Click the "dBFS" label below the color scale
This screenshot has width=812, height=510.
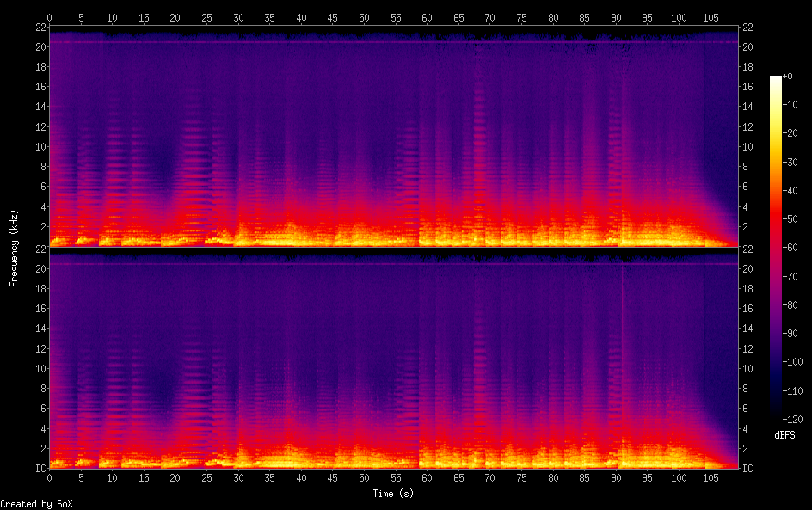point(784,435)
